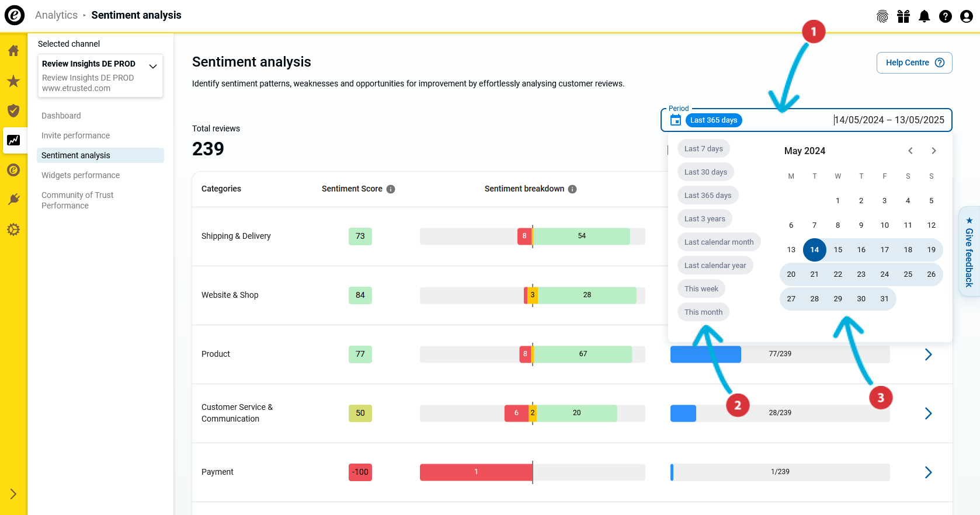This screenshot has width=980, height=515.
Task: Open Community of Trust Performance menu item
Action: coord(78,200)
